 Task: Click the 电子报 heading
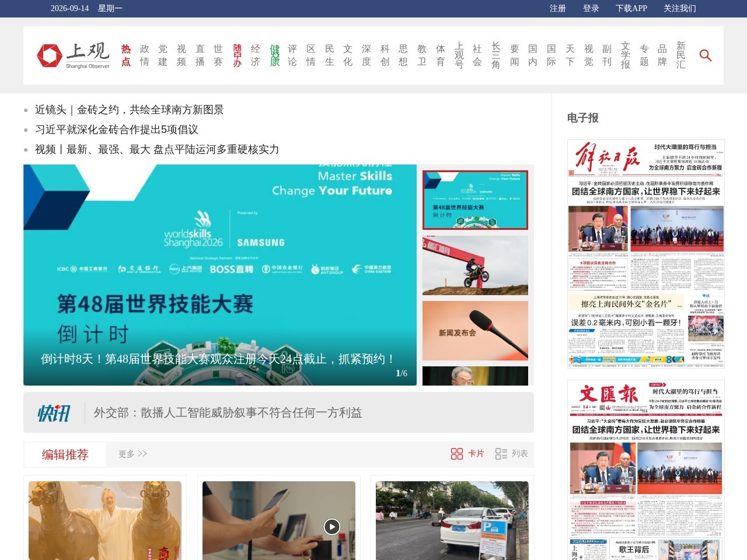[582, 118]
